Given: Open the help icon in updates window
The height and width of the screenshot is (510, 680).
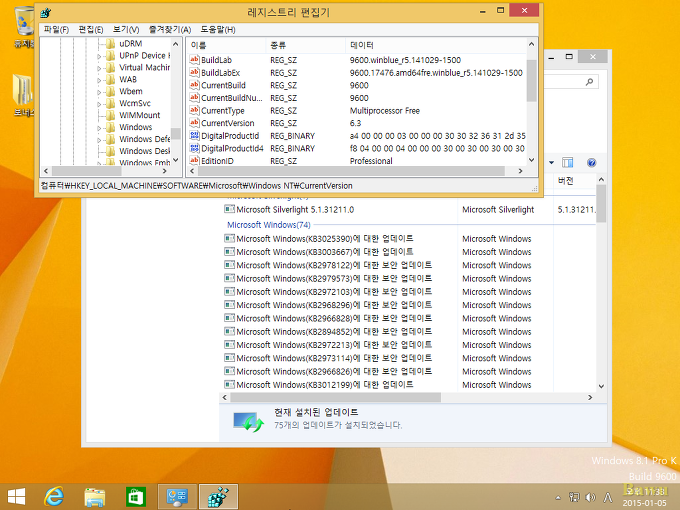Looking at the screenshot, I should tap(591, 163).
